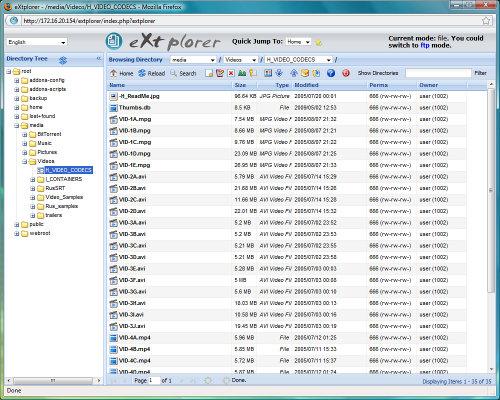Screen dimensions: 500x400
Task: Expand the Music folder in tree
Action: click(x=25, y=143)
